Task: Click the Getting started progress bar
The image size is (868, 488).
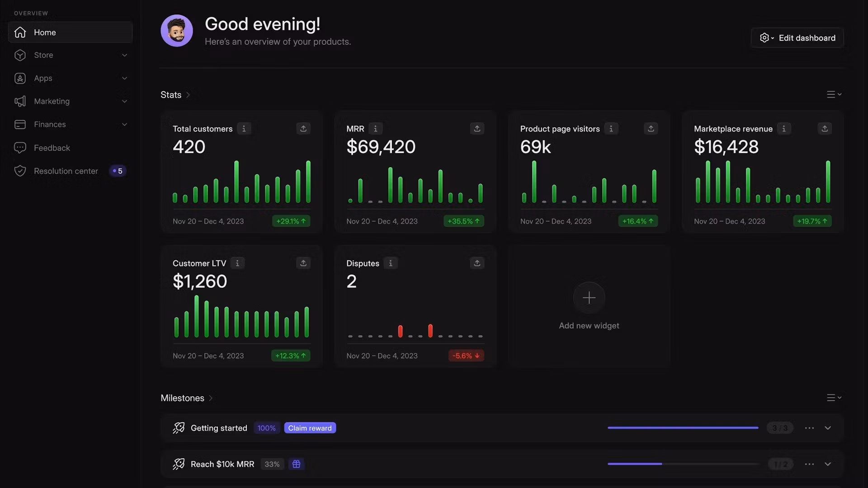Action: 683,428
